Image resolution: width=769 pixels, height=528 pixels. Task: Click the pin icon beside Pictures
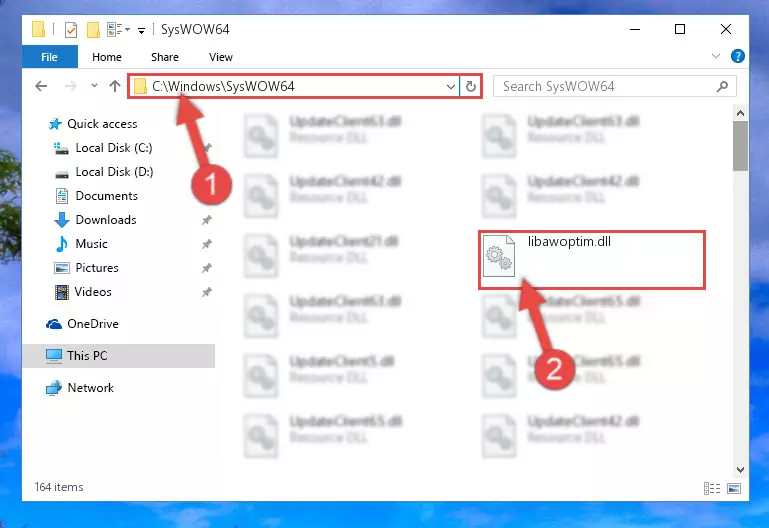(206, 268)
